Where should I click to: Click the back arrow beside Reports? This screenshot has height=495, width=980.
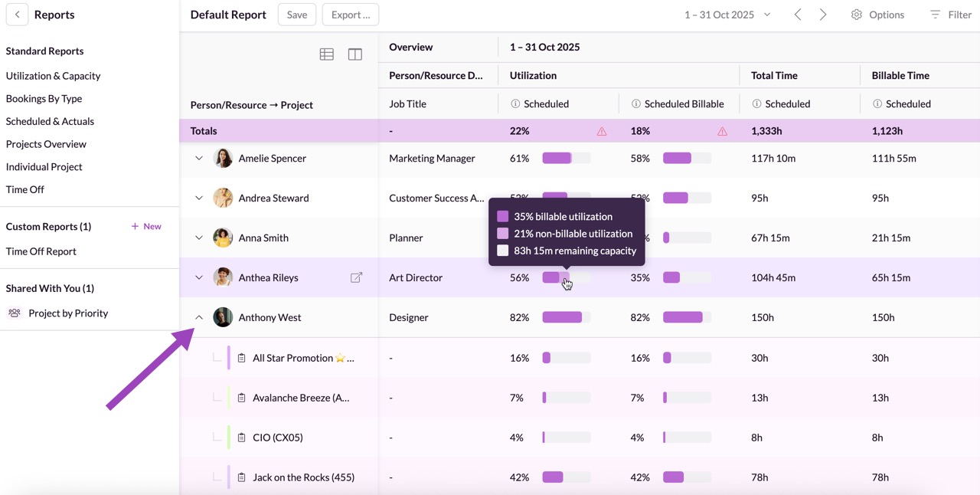point(17,15)
